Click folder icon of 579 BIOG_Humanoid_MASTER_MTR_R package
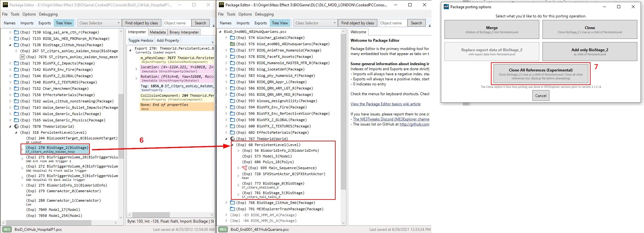The width and height of the screenshot is (644, 233). [232, 63]
